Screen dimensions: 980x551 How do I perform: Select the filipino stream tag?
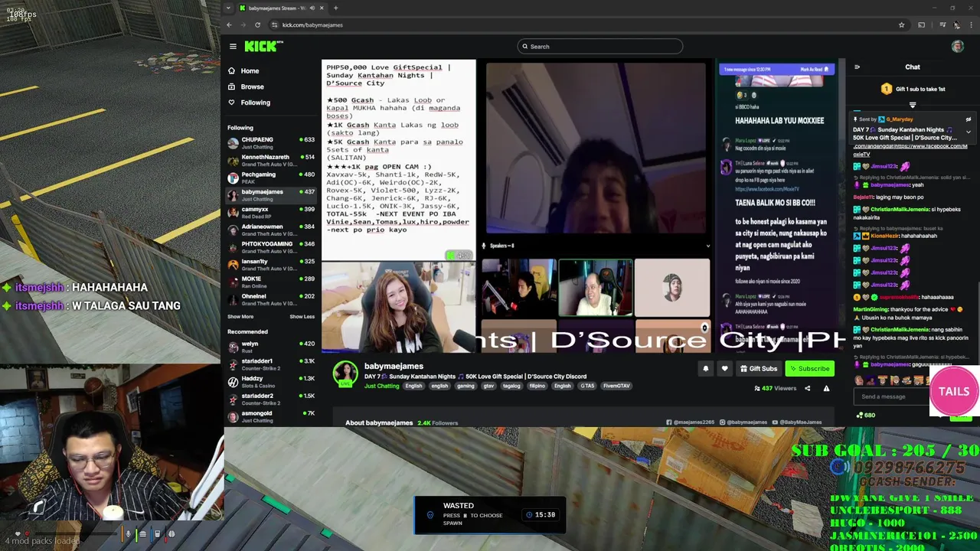pyautogui.click(x=537, y=386)
